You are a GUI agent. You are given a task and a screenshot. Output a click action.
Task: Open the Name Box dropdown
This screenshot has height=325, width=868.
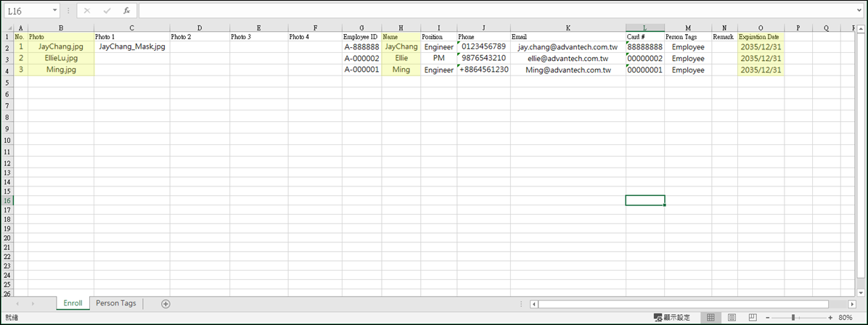click(55, 11)
